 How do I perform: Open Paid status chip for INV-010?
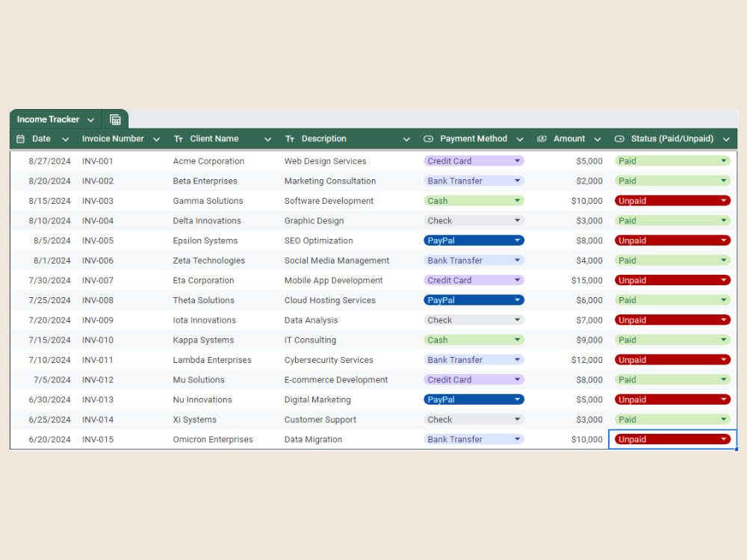point(673,340)
